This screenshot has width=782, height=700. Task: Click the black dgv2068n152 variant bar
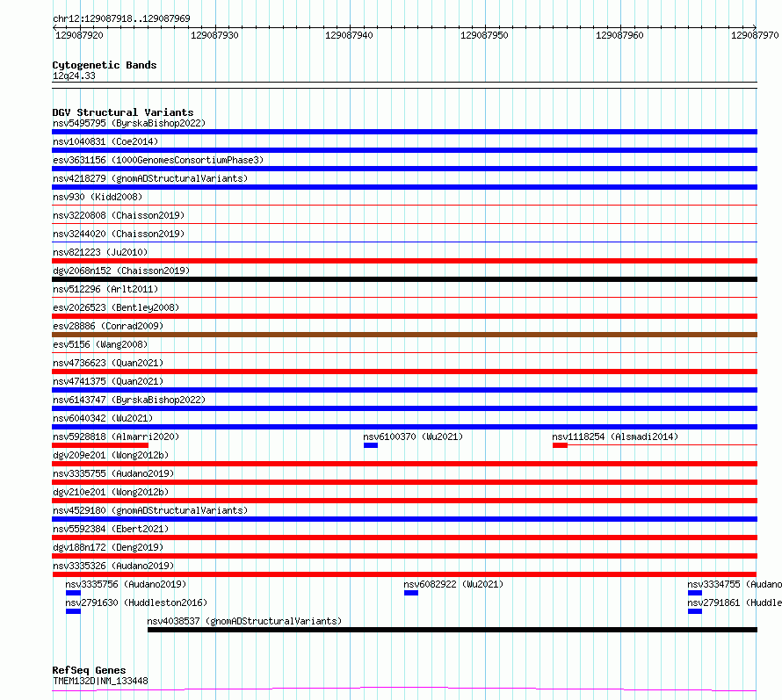404,279
